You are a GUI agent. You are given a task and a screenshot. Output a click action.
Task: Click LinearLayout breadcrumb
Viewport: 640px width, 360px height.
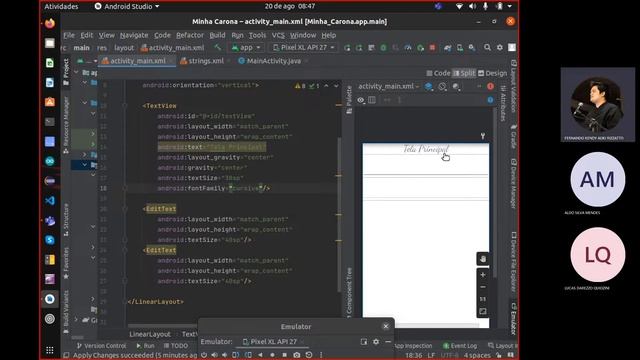click(150, 334)
